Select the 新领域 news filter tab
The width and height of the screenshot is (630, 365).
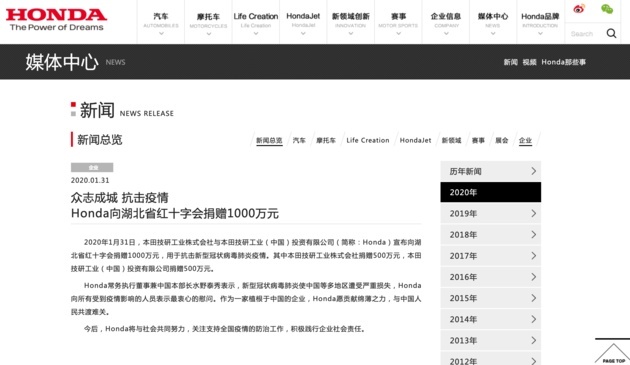451,140
